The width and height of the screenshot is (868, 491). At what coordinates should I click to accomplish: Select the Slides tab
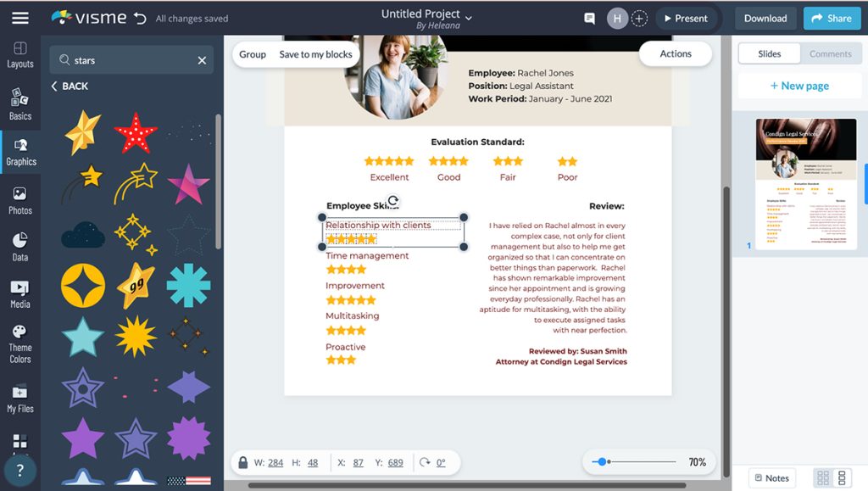tap(769, 53)
